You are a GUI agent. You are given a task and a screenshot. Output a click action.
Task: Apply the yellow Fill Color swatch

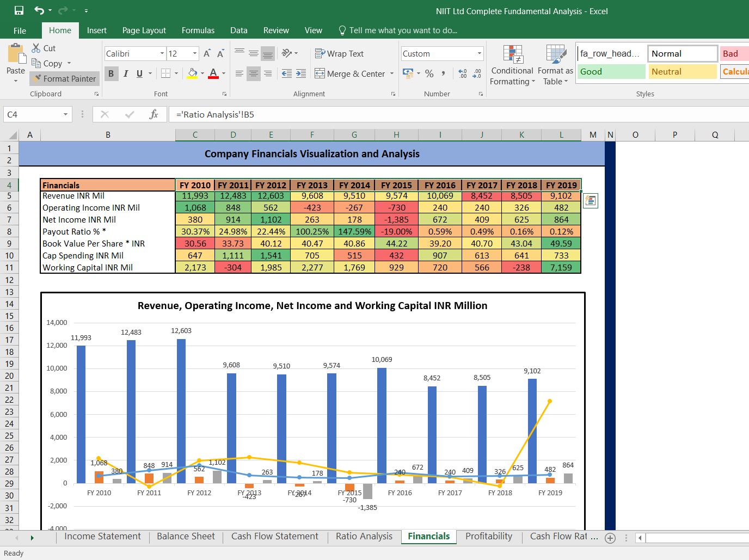pos(193,73)
